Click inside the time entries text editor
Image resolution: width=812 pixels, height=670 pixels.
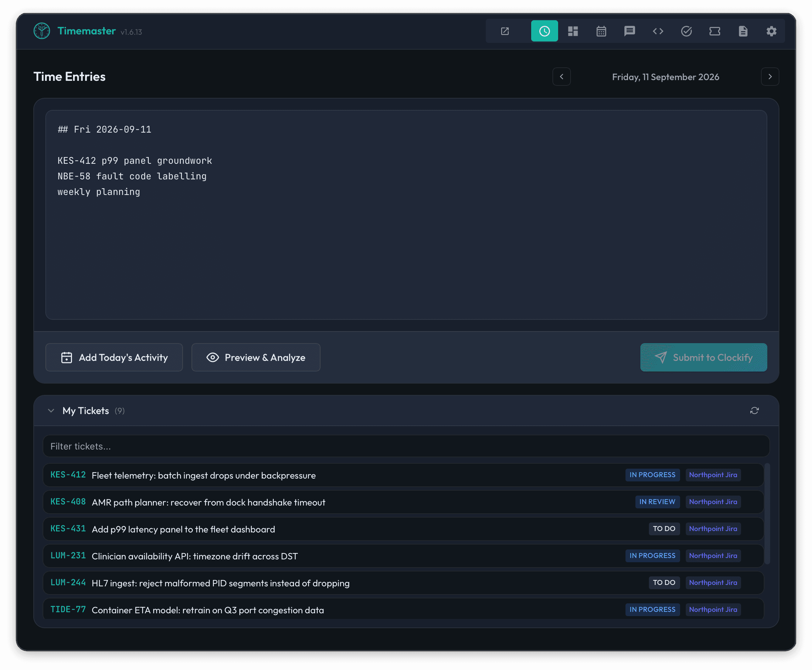point(406,215)
